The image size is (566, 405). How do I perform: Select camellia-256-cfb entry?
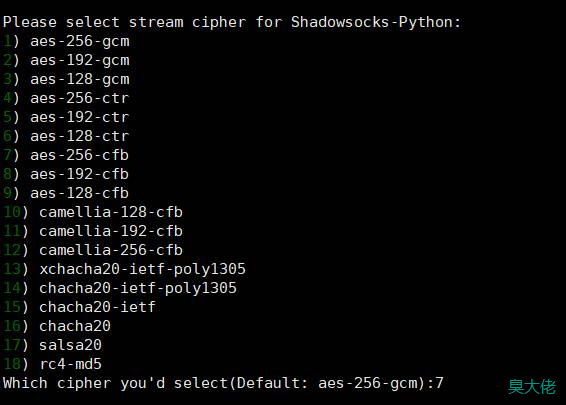pyautogui.click(x=93, y=250)
